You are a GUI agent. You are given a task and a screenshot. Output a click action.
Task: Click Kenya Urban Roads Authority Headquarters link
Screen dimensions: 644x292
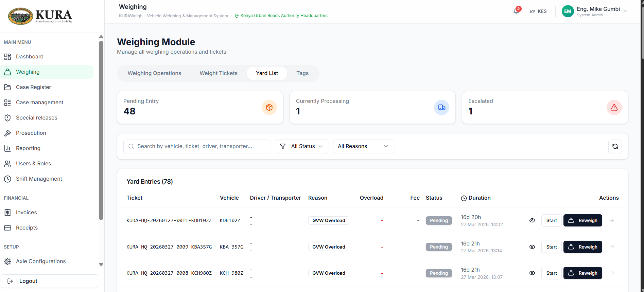click(x=284, y=16)
